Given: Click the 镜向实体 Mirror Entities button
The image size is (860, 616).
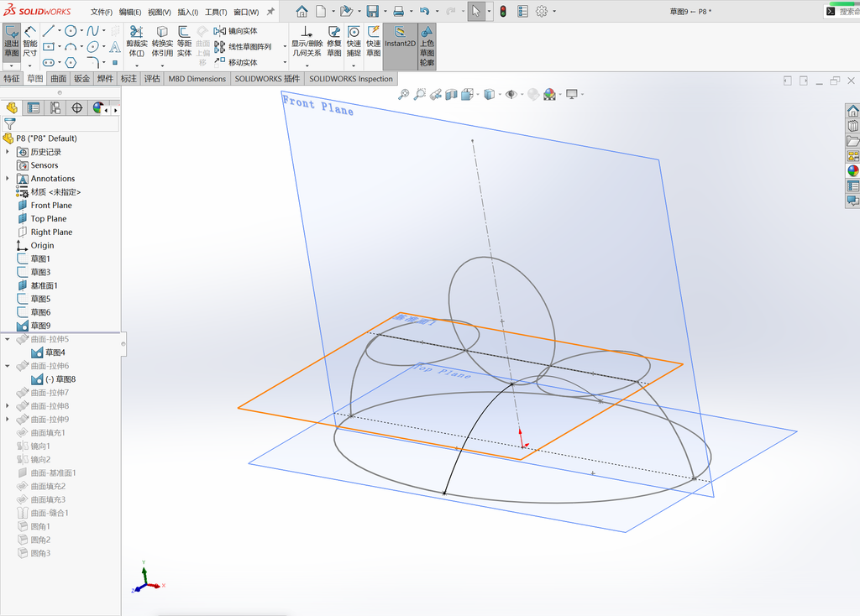Looking at the screenshot, I should coord(236,31).
